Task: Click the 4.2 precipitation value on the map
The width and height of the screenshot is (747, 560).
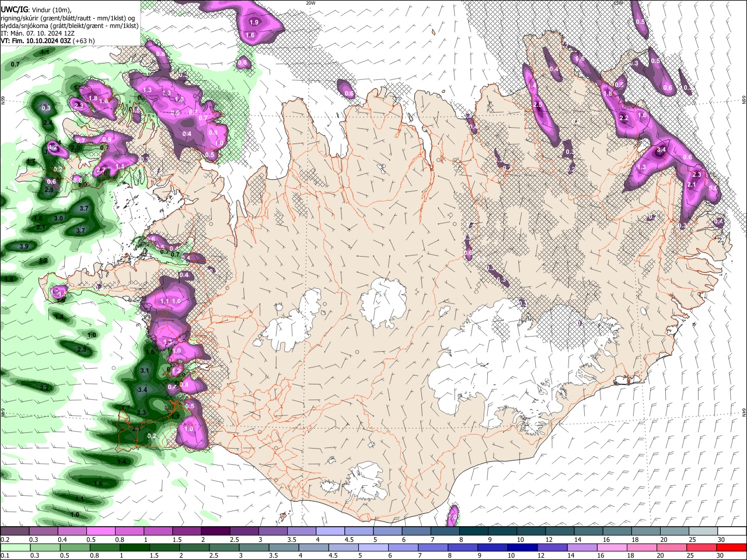Action: coord(53,148)
